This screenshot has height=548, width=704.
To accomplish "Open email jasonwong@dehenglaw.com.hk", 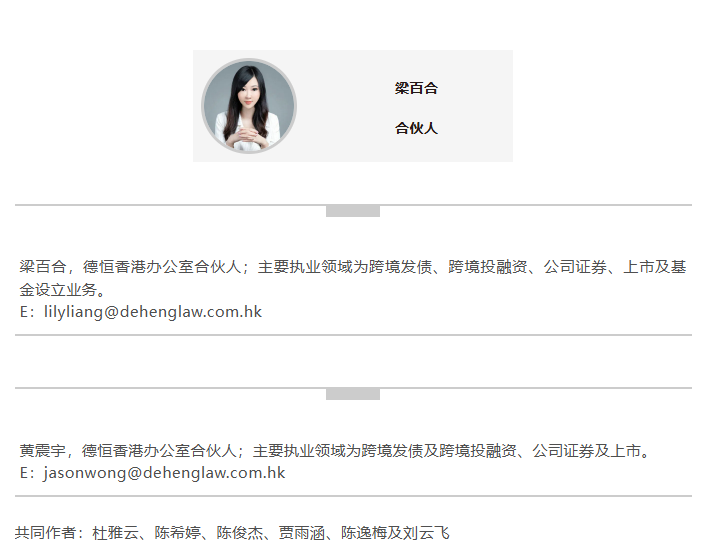I will click(164, 473).
